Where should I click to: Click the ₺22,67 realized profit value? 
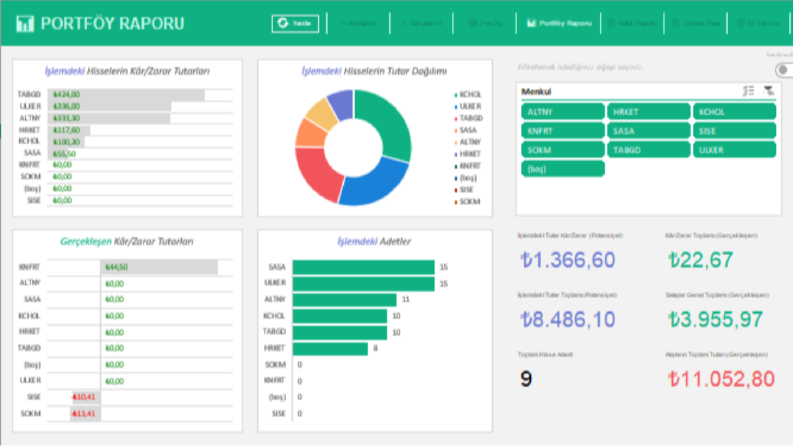coord(700,260)
